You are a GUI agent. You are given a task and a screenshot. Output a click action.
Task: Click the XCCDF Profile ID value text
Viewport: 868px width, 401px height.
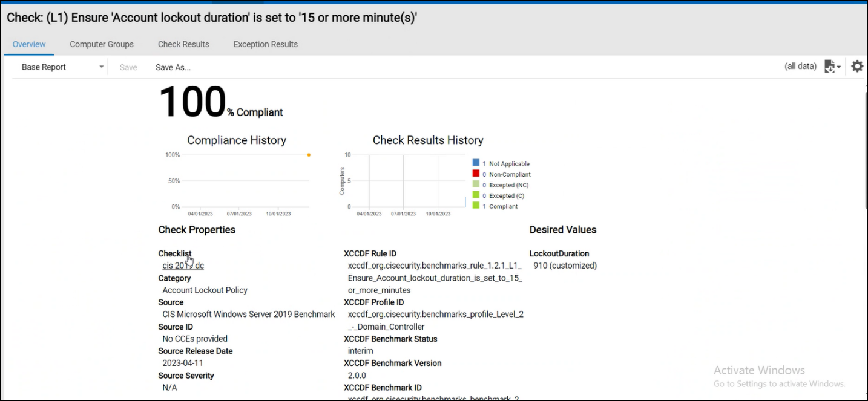click(436, 321)
